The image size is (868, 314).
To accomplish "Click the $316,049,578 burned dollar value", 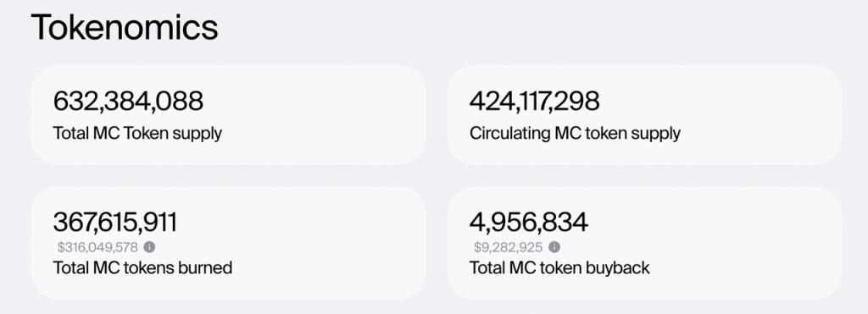I will (97, 247).
